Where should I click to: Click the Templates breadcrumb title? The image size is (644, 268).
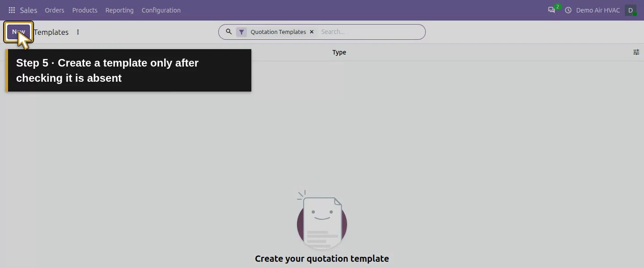51,32
